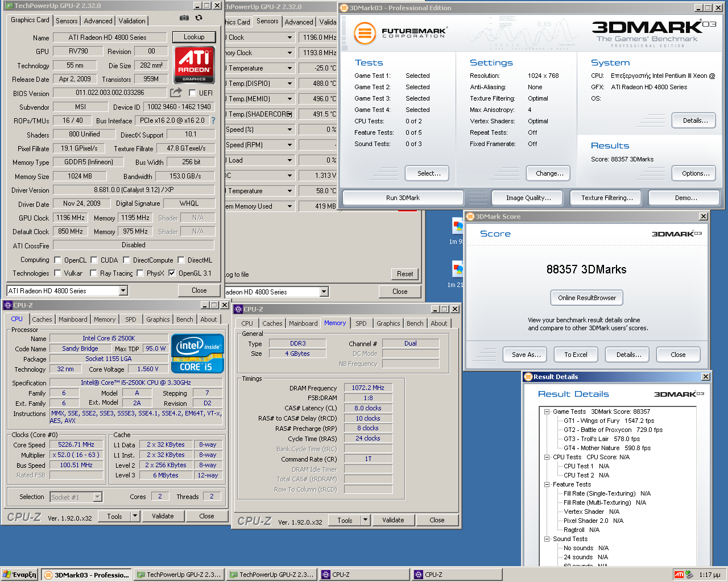Open the Mainboard tab in left CPU-Z
The width and height of the screenshot is (728, 582).
click(73, 319)
